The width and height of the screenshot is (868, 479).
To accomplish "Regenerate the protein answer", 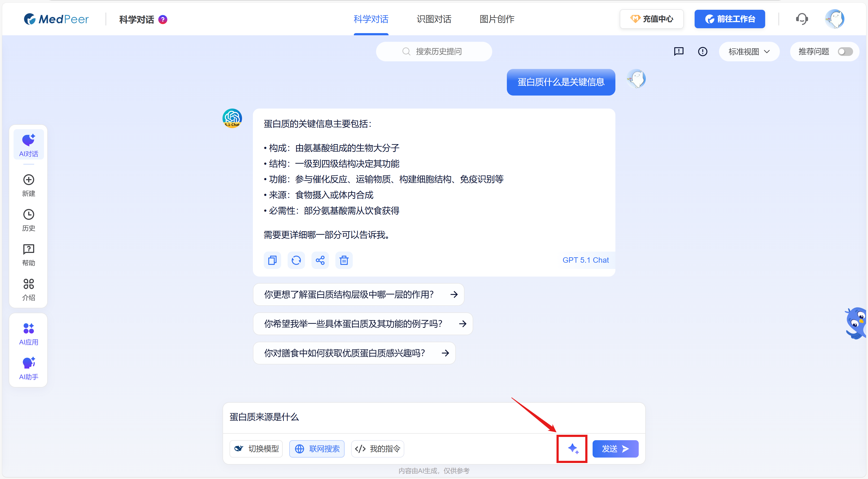I will [x=296, y=260].
